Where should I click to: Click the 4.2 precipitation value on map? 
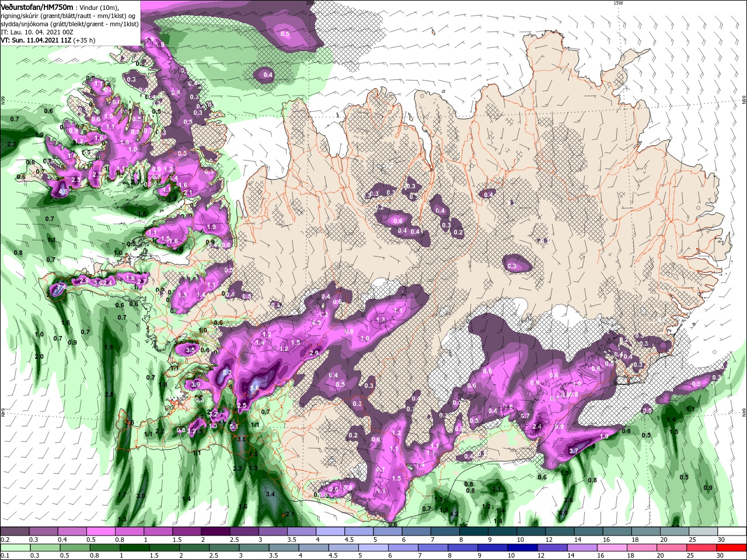pyautogui.click(x=453, y=514)
